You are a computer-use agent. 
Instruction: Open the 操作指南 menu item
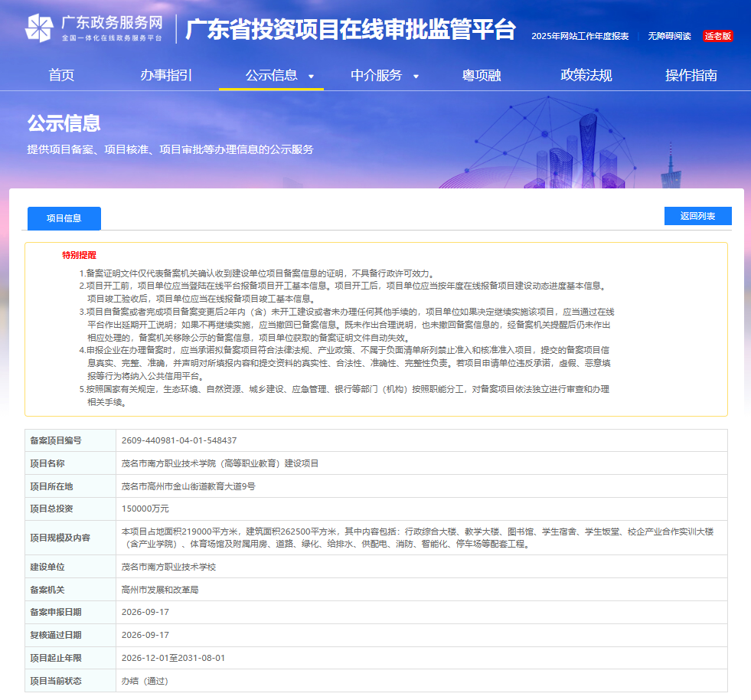tap(691, 75)
